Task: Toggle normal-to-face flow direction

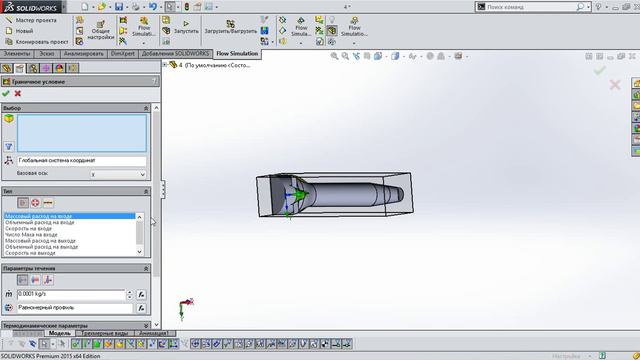Action: click(23, 280)
